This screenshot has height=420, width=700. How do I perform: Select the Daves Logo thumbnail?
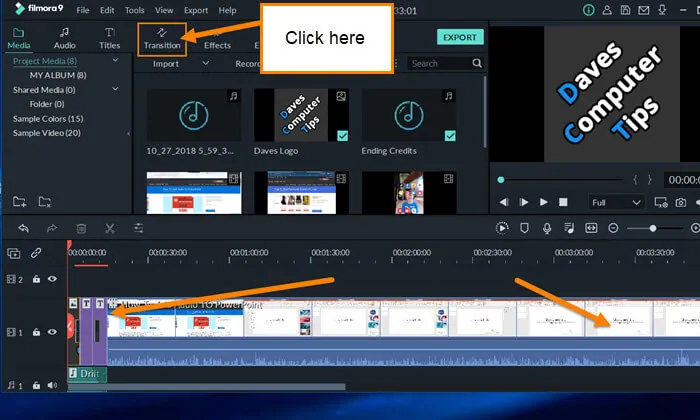pyautogui.click(x=301, y=115)
